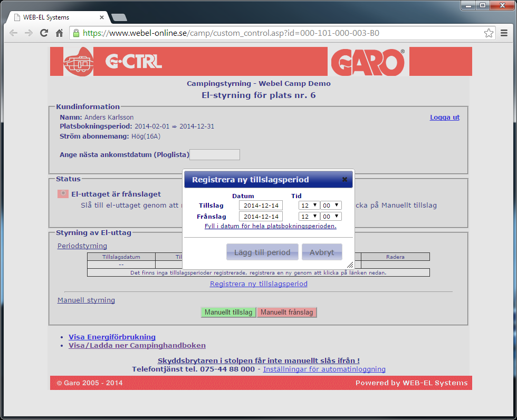The image size is (517, 420).
Task: Click the Powered by WEB-EL Systems footer
Action: click(x=411, y=383)
